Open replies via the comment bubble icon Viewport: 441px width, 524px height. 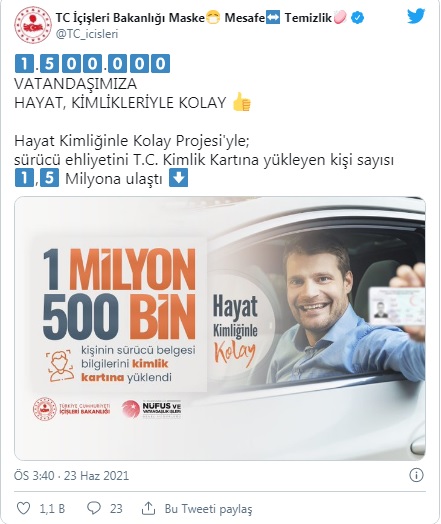point(94,508)
